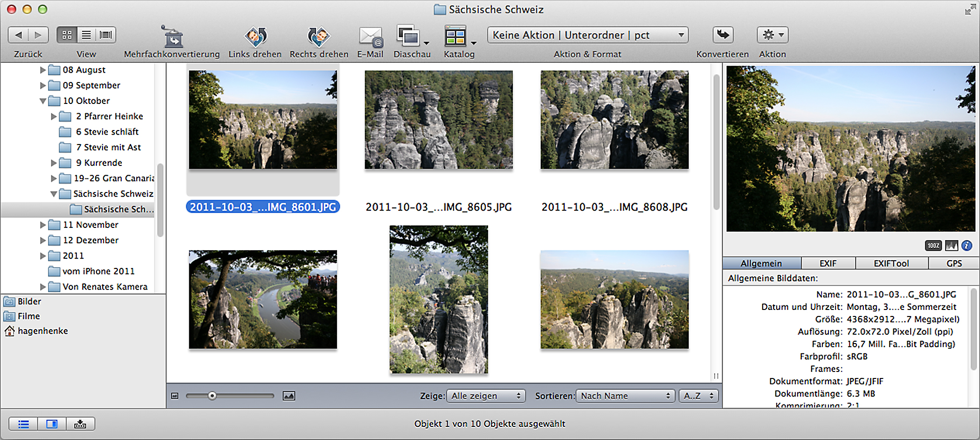
Task: Open the Aktion & Format dropdown
Action: [x=588, y=35]
